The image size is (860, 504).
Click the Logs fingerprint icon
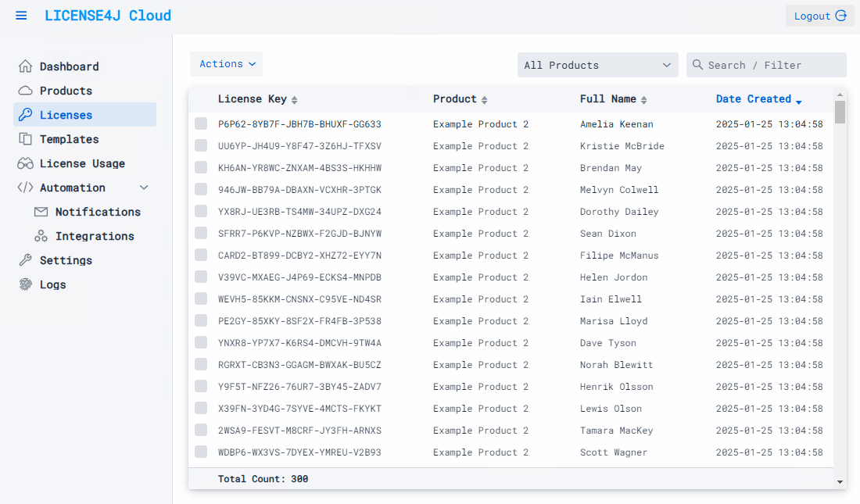(26, 284)
